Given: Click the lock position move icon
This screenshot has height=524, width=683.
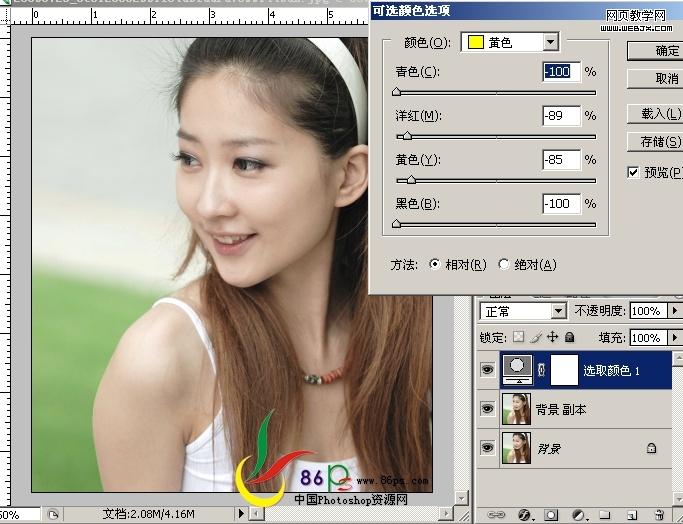Looking at the screenshot, I should [x=552, y=338].
